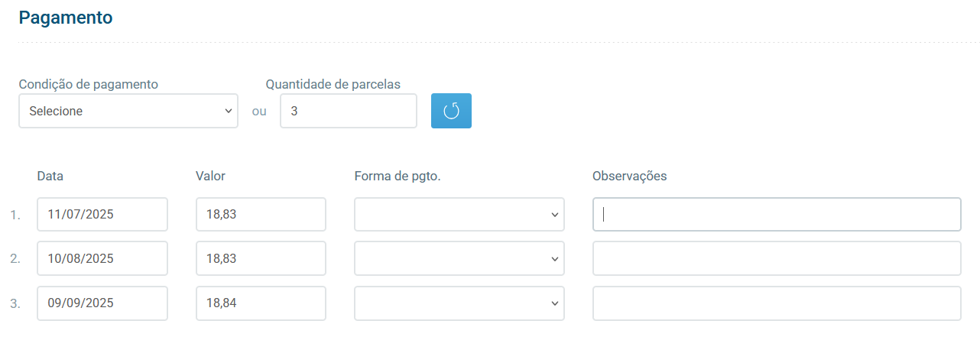980x337 pixels.
Task: Click Observações field for installment 2
Action: point(776,258)
